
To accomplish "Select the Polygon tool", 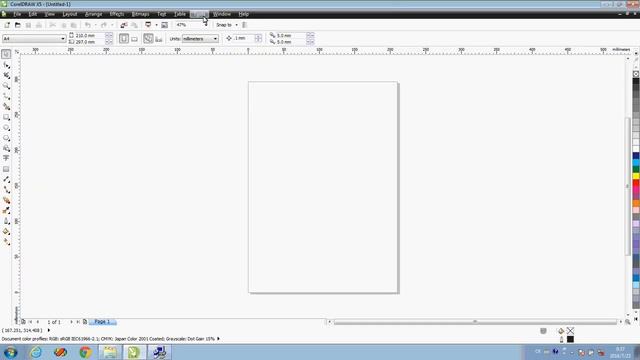I will point(6,138).
